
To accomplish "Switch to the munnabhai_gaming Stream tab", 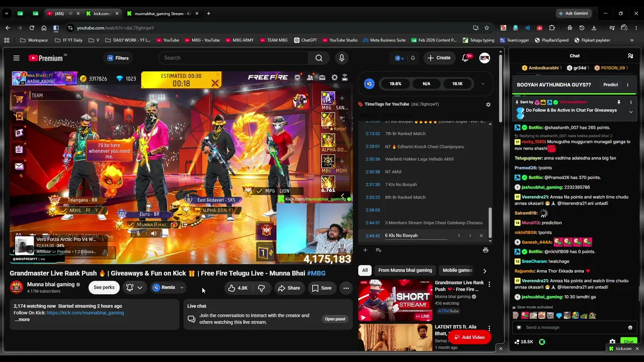I will 163,14.
